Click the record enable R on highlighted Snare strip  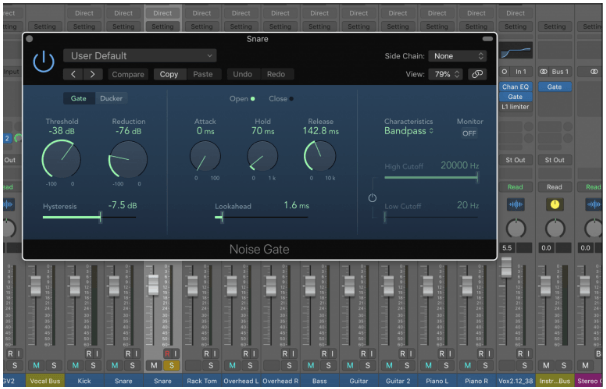[x=167, y=353]
